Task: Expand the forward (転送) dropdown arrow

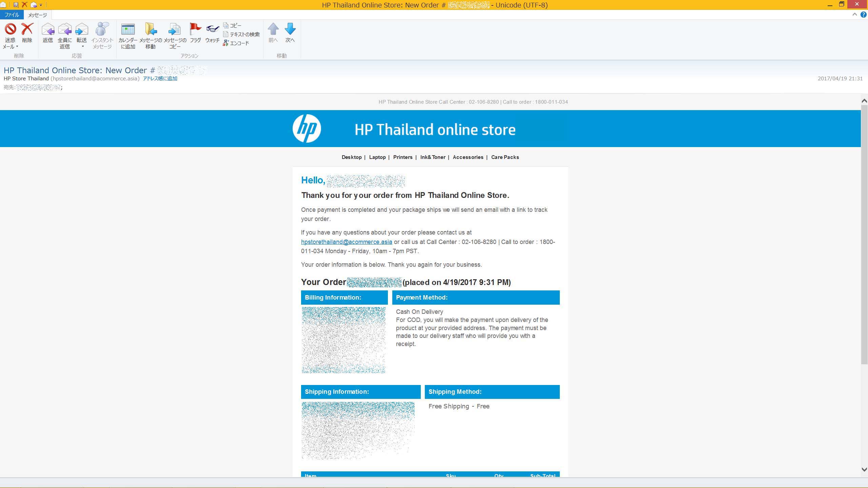Action: pos(83,47)
